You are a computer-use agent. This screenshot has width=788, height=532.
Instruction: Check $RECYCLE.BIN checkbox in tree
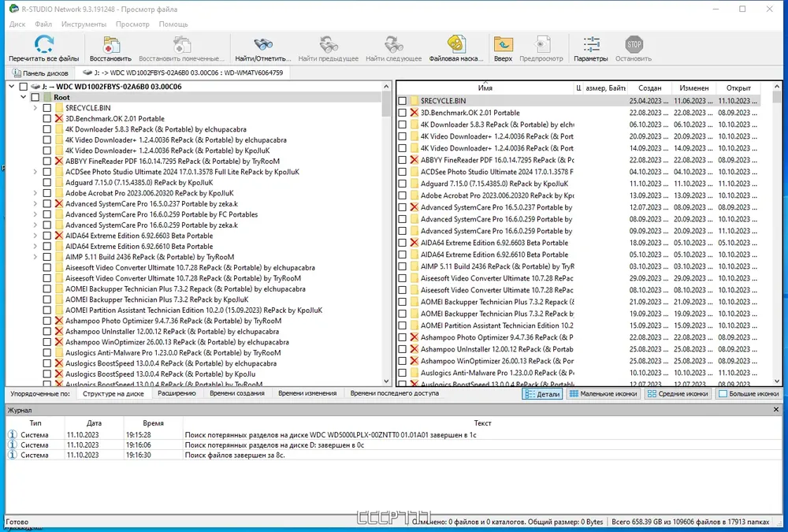(46, 108)
